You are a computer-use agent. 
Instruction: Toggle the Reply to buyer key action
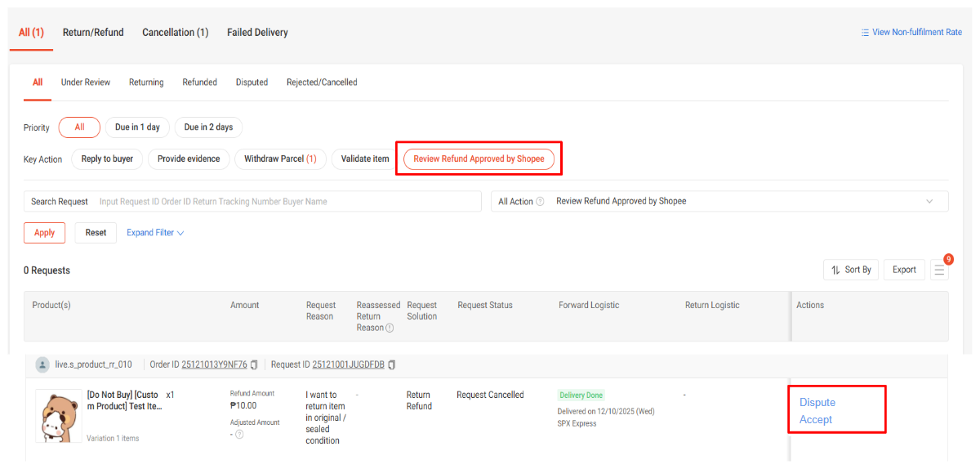(x=107, y=159)
